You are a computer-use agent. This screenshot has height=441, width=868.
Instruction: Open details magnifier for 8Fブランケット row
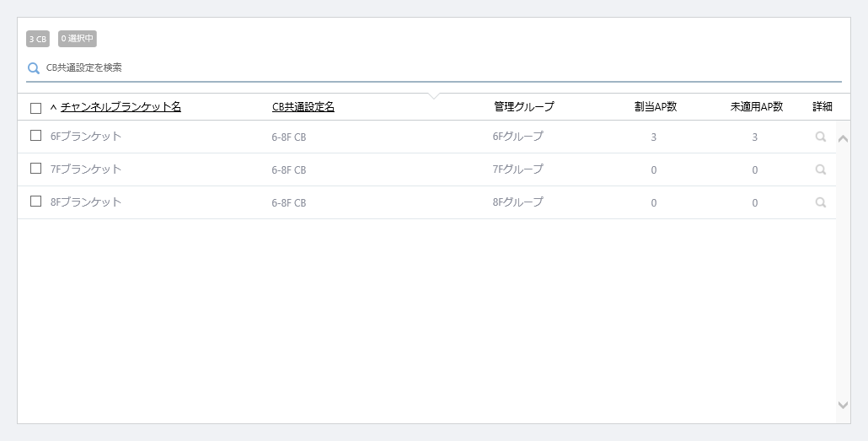(821, 202)
